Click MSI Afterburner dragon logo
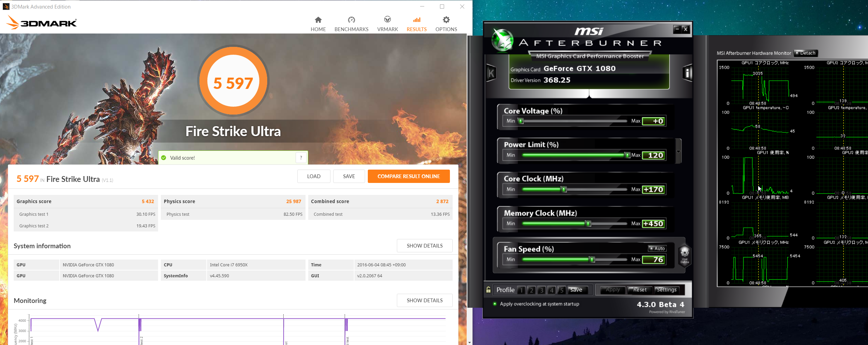 click(x=502, y=40)
